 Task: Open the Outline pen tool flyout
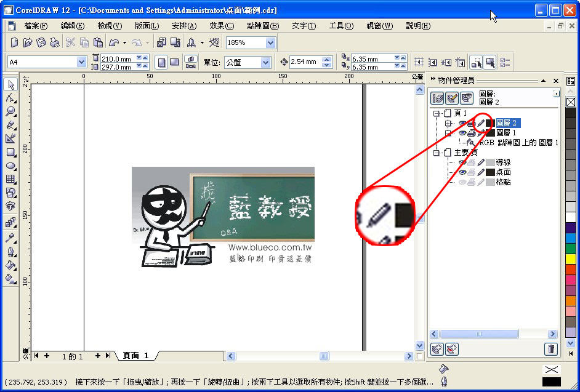click(x=10, y=252)
